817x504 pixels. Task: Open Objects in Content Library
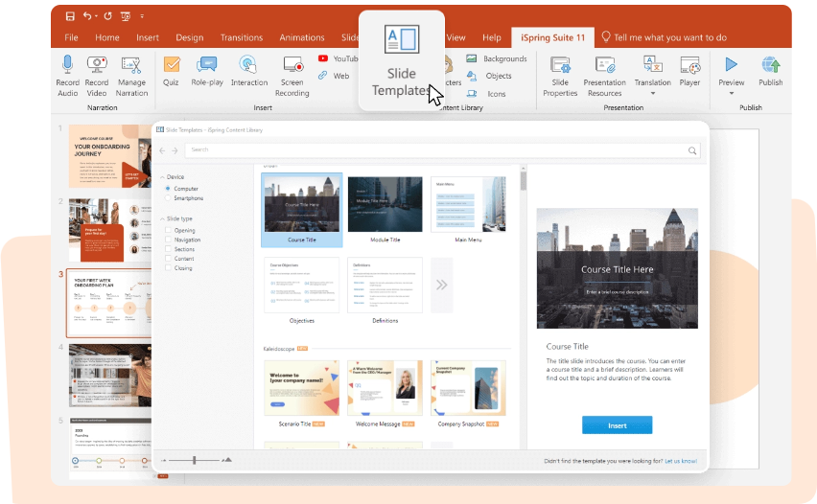tap(489, 76)
